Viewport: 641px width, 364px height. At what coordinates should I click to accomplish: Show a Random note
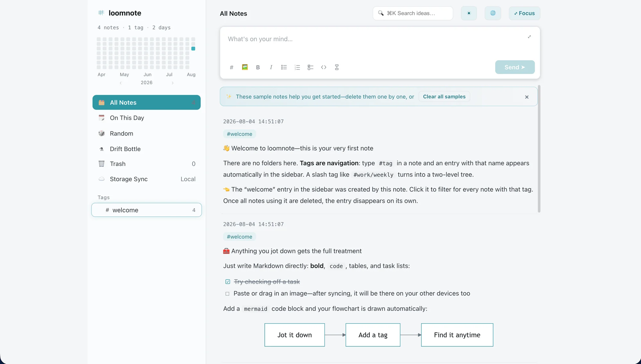pyautogui.click(x=146, y=133)
